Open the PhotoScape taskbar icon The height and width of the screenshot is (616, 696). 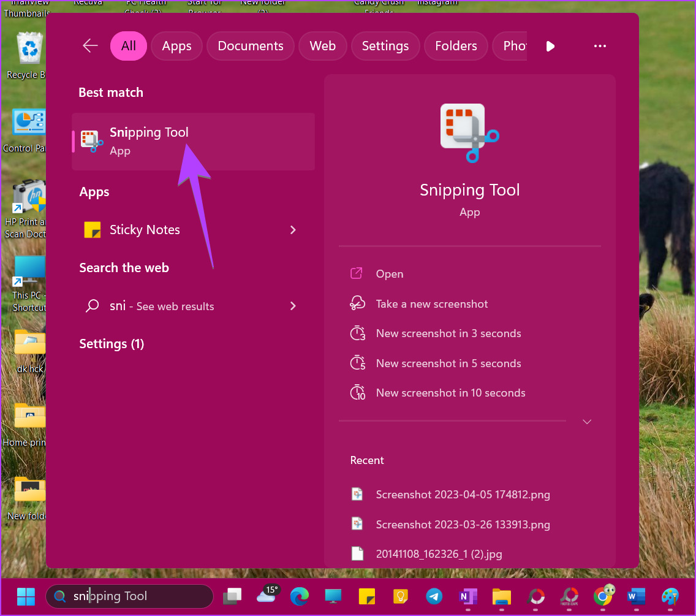pos(569,596)
